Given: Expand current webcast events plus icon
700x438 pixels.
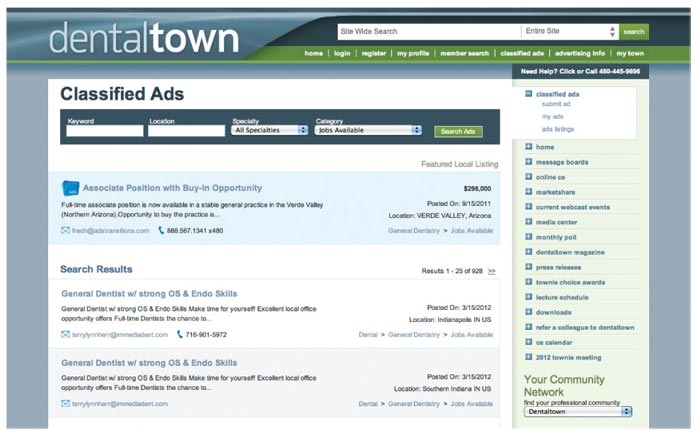Looking at the screenshot, I should point(529,207).
